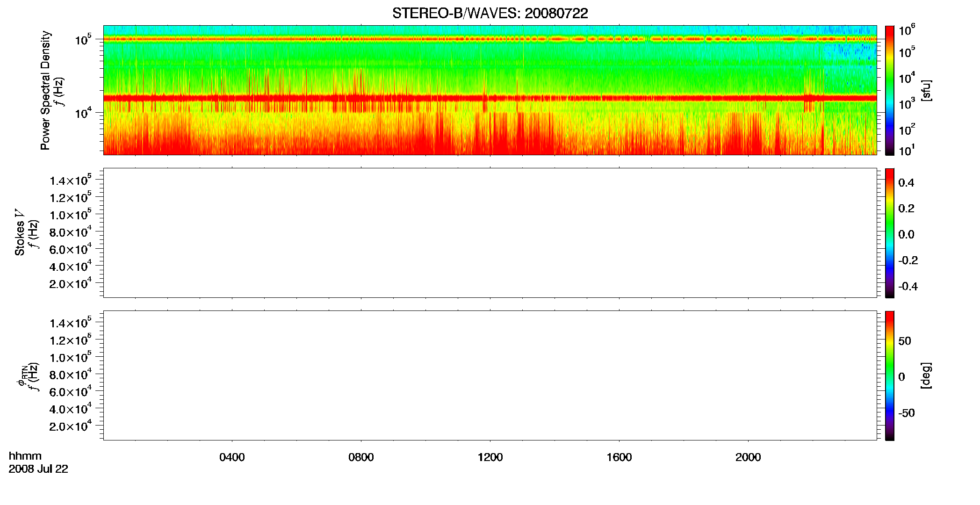Click the empty phi RTN plot panel
980x505 pixels.
click(490, 375)
